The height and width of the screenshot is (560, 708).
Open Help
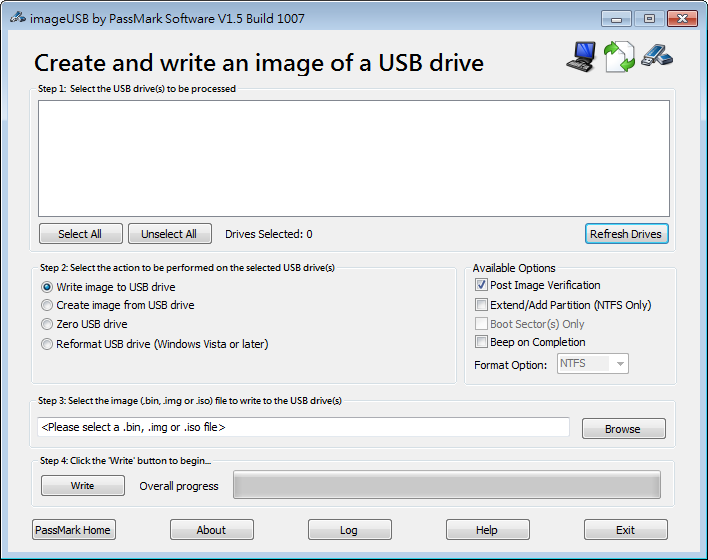click(x=488, y=530)
